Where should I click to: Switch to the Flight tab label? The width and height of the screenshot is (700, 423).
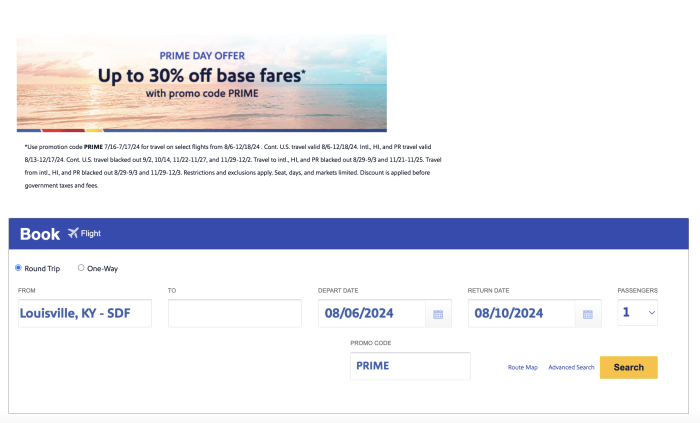click(x=91, y=234)
